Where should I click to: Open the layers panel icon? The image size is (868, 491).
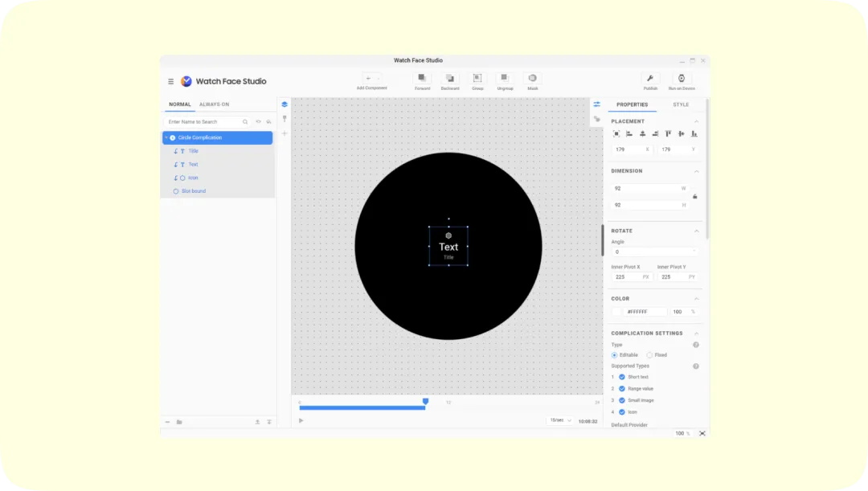[285, 104]
